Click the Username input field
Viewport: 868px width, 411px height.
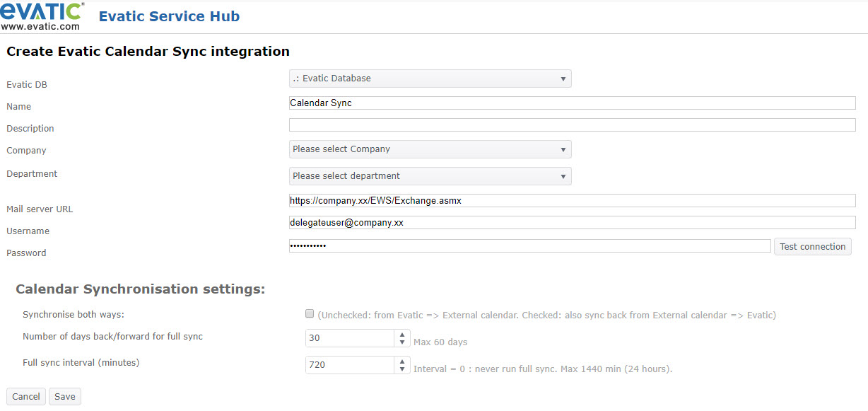[x=573, y=222]
